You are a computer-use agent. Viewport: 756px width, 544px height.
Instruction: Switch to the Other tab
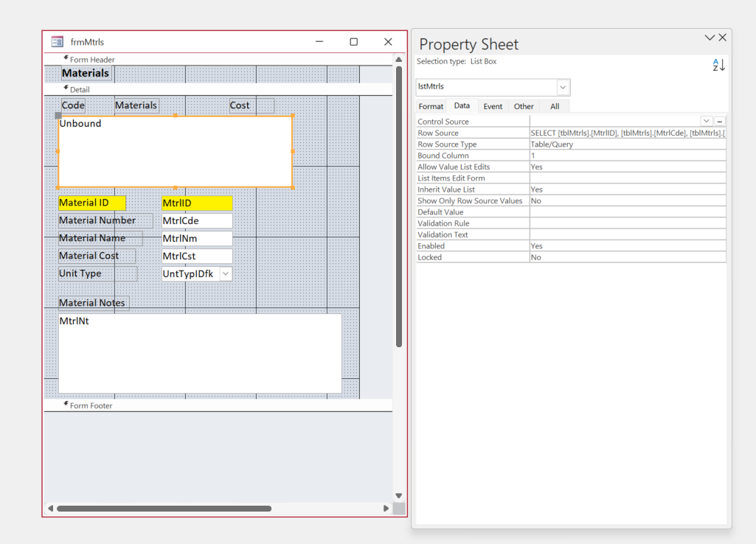point(524,106)
